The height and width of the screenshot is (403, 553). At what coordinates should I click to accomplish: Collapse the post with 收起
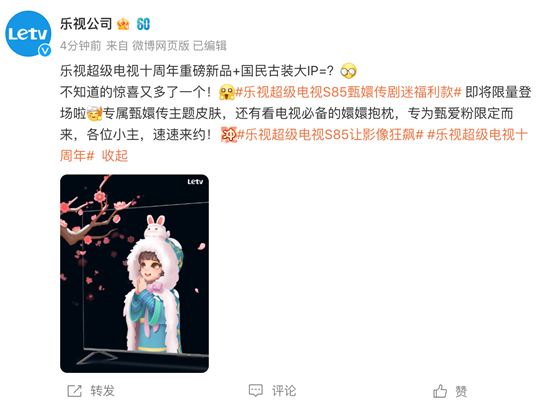click(x=115, y=155)
